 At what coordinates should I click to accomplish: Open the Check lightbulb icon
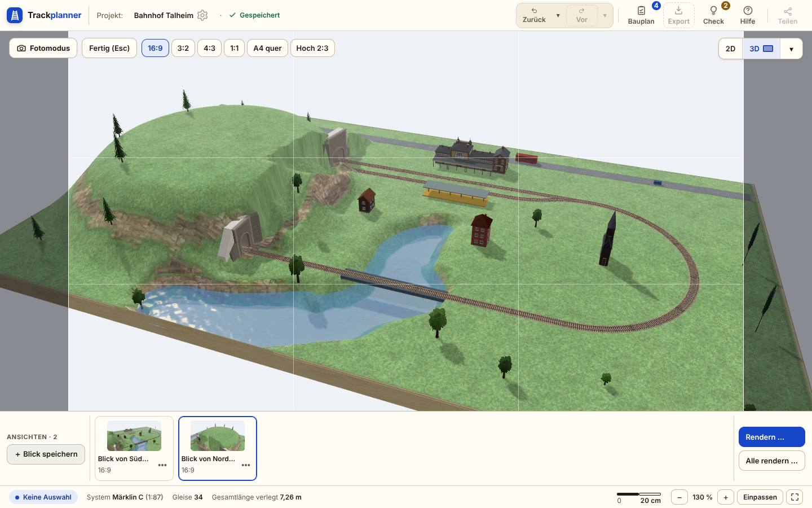713,11
